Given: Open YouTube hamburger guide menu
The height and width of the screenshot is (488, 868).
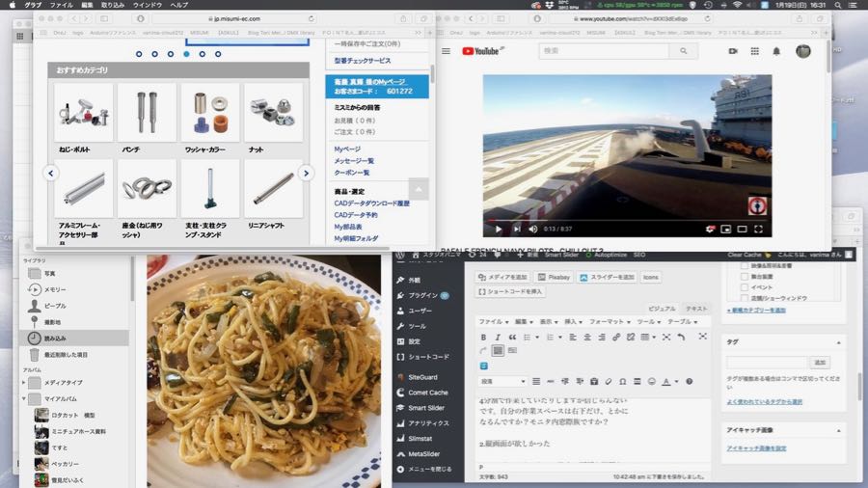Looking at the screenshot, I should tap(446, 51).
